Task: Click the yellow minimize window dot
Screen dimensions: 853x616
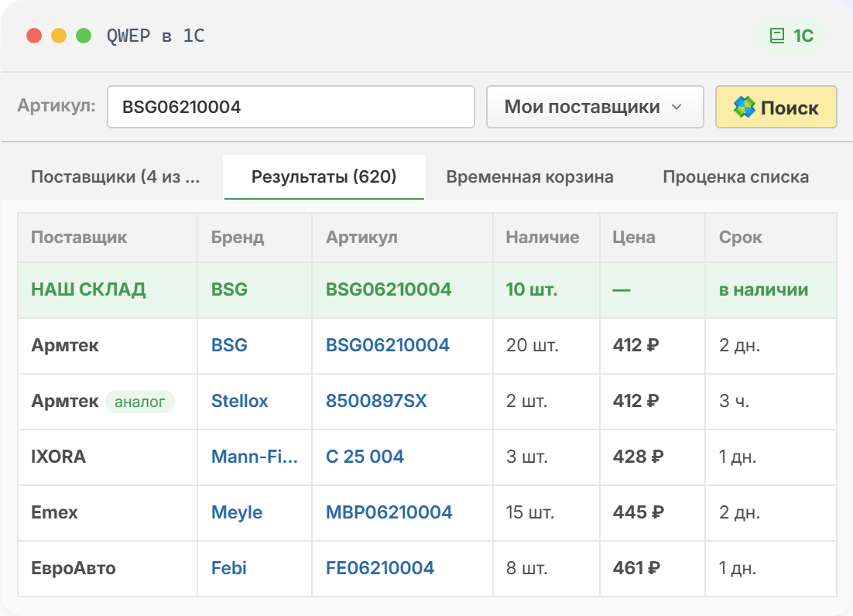Action: (59, 36)
